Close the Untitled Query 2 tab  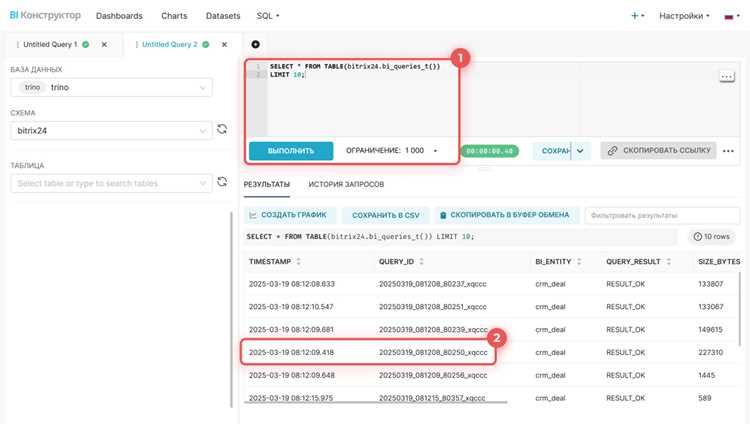click(224, 45)
